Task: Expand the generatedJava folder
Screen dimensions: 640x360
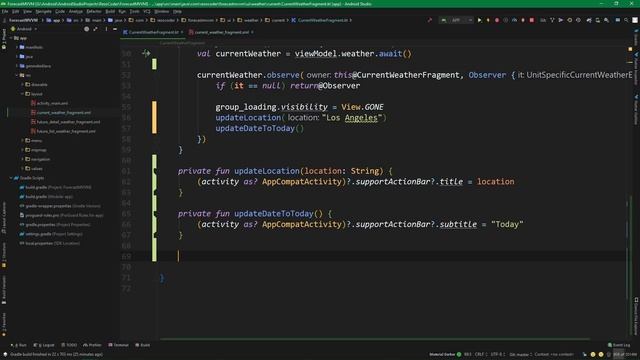Action: [17, 66]
